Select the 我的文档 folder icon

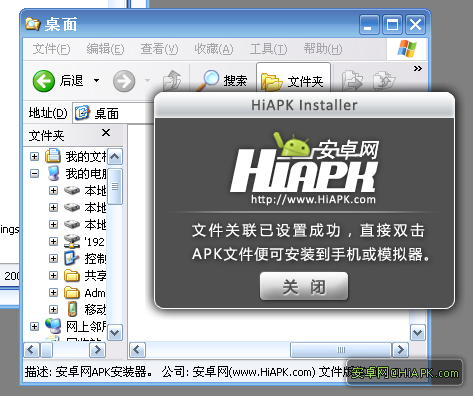tap(53, 156)
